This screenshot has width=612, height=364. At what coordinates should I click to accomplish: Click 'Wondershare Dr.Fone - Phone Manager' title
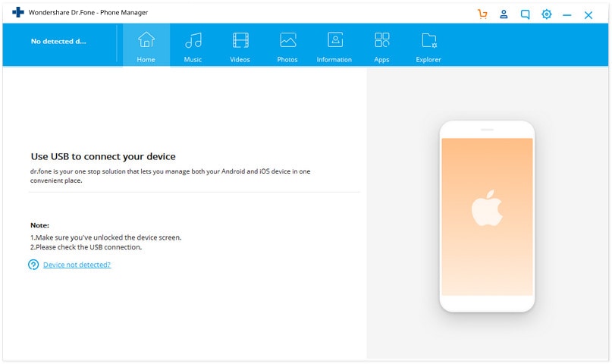tap(88, 12)
